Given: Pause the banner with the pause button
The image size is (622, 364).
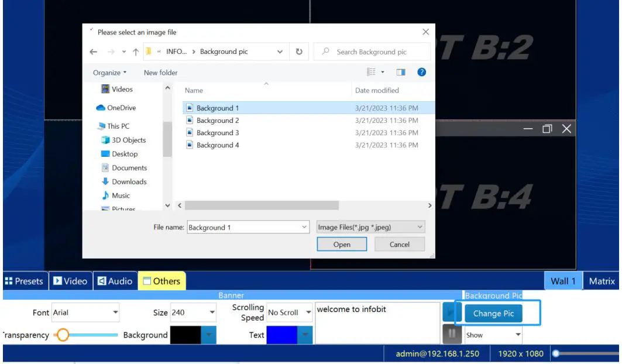Looking at the screenshot, I should [452, 334].
